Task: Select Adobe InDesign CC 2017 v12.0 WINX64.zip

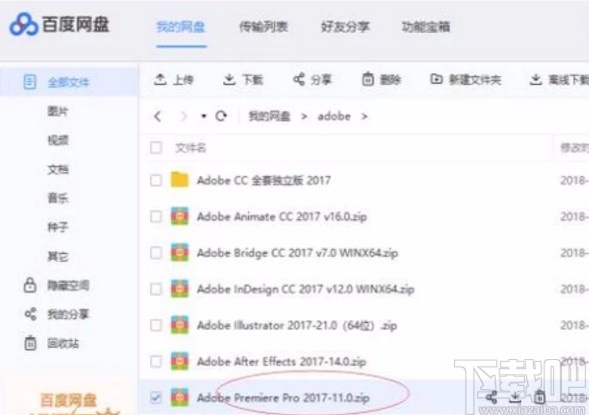Action: (x=305, y=289)
